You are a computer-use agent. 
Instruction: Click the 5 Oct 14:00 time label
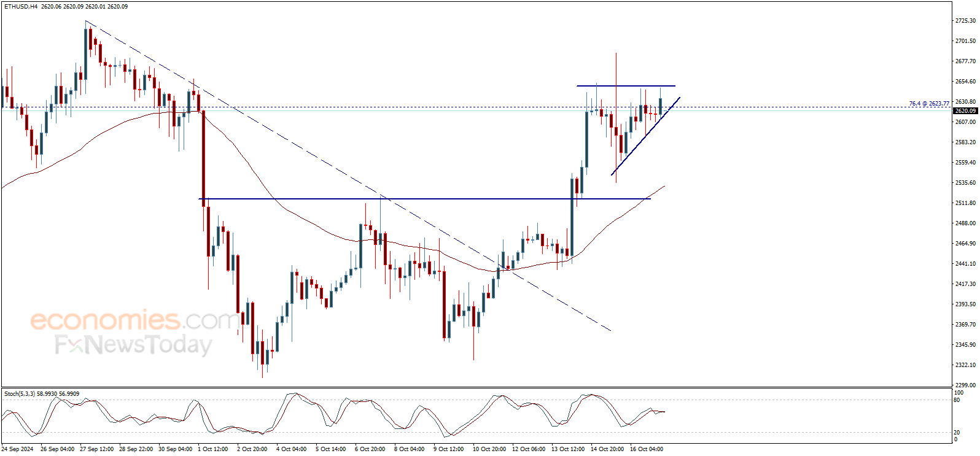(331, 449)
